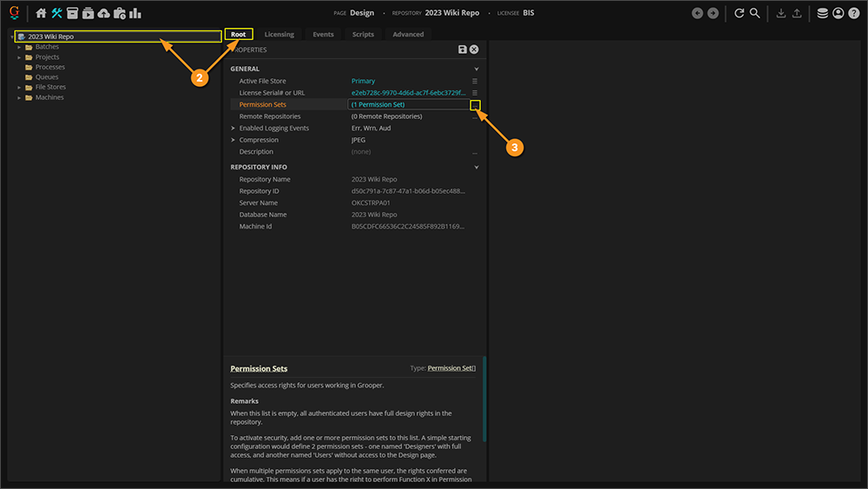Open the user account icon

pyautogui.click(x=838, y=13)
